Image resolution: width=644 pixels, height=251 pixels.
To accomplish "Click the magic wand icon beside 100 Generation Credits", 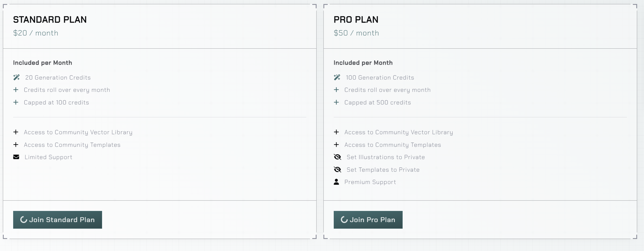I will pos(337,77).
